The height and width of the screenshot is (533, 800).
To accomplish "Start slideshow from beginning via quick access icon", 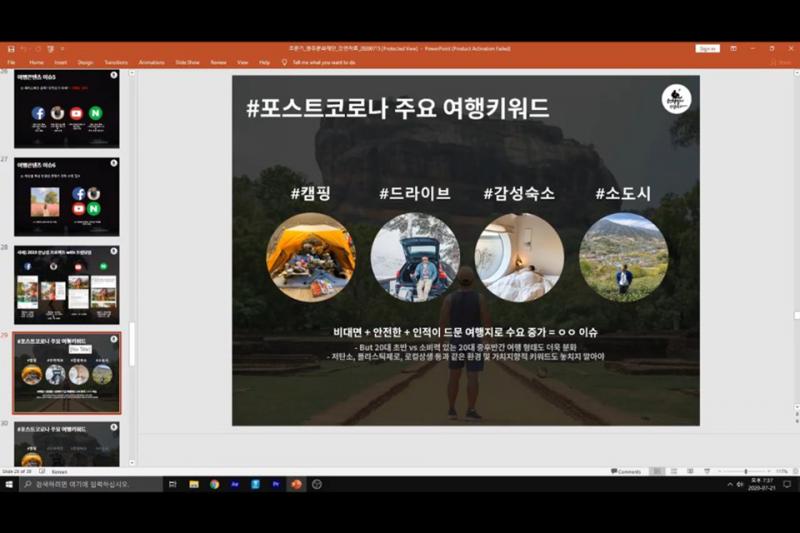I will click(51, 49).
